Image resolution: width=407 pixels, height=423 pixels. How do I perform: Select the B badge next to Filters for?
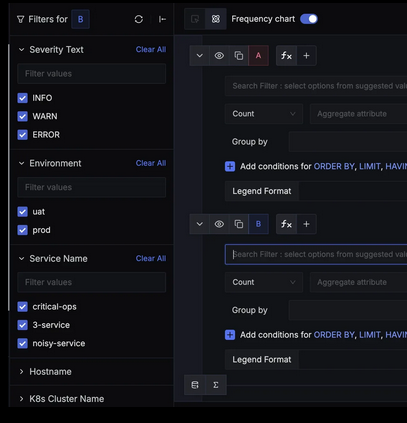pyautogui.click(x=80, y=19)
